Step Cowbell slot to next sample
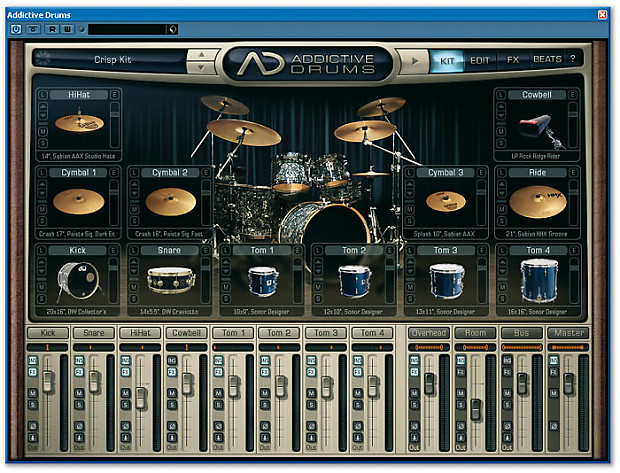Viewport: 620px width, 473px height. pos(501,116)
